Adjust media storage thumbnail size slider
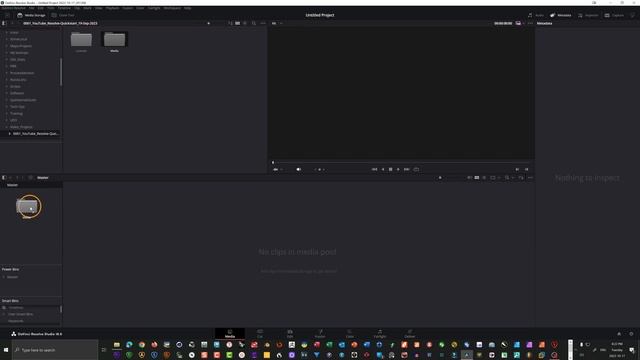Image resolution: width=640 pixels, height=360 pixels. (209, 23)
